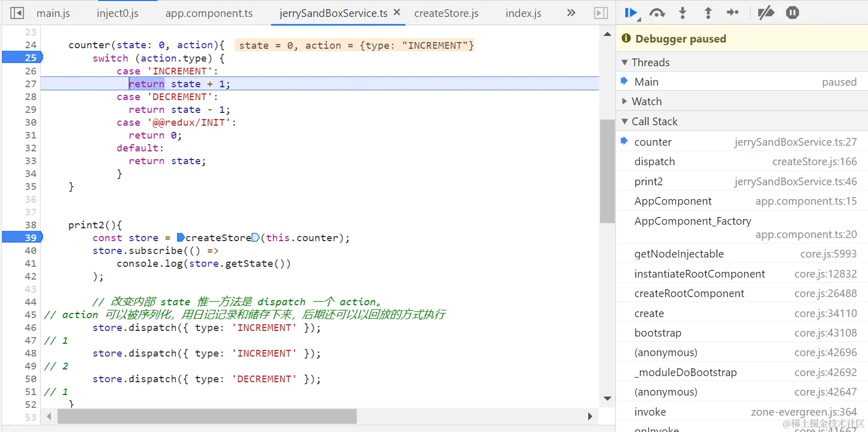The image size is (868, 432).
Task: Add breakpoint on line 27
Action: pos(30,84)
